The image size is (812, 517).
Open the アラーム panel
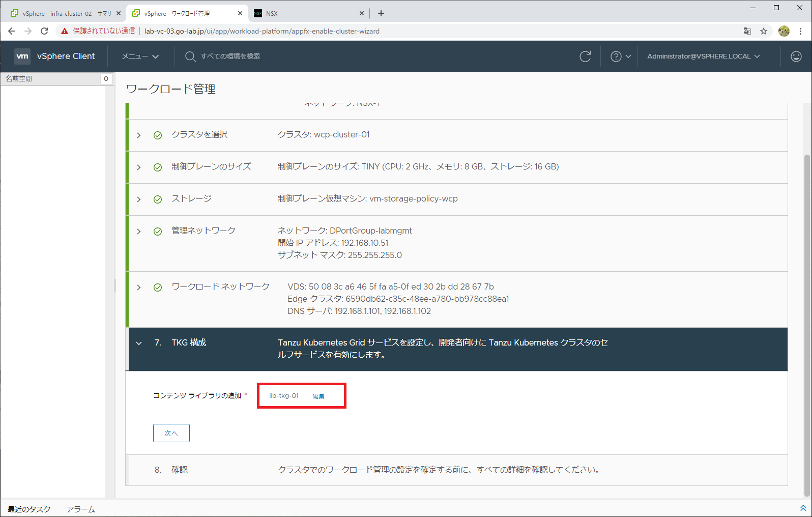coord(81,509)
